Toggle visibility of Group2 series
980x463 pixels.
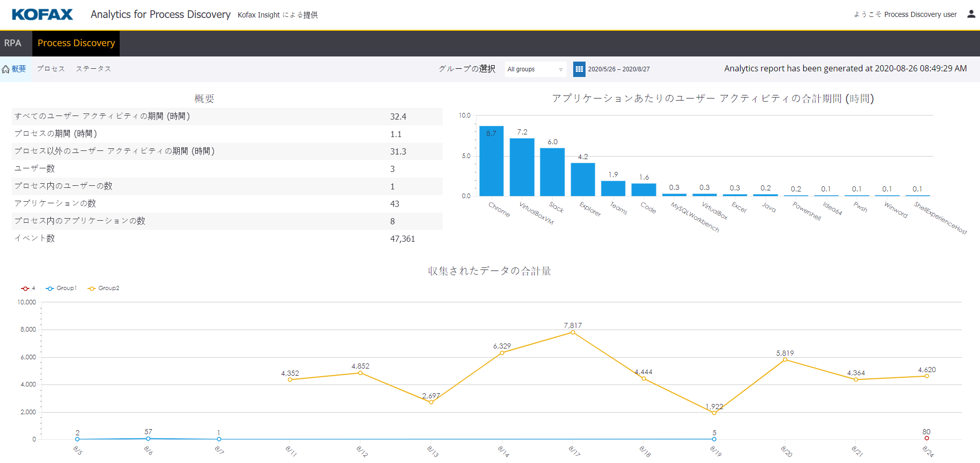pyautogui.click(x=103, y=288)
